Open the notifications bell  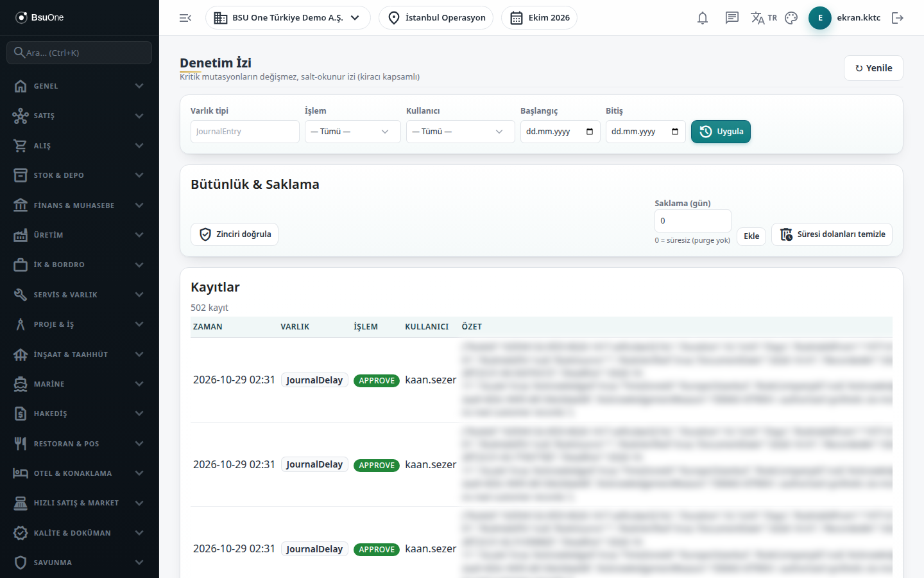click(703, 18)
